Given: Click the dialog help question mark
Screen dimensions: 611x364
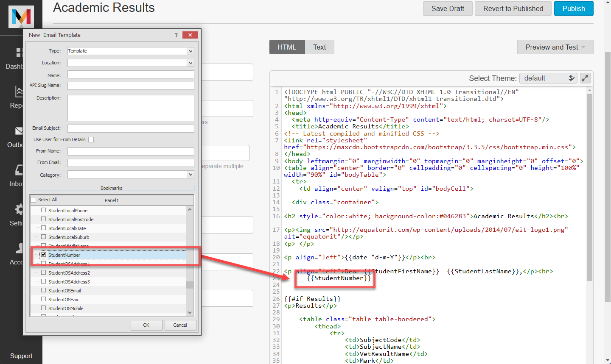Looking at the screenshot, I should coord(176,35).
